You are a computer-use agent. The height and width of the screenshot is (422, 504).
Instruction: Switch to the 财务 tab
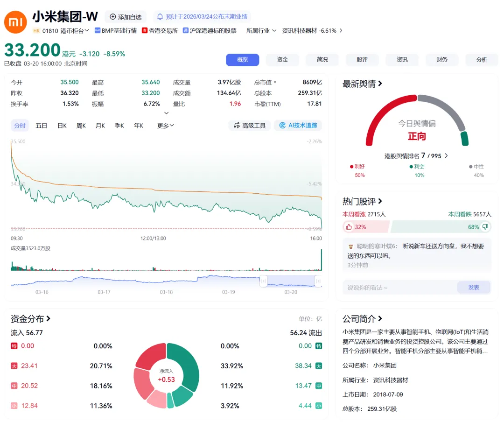coord(441,60)
